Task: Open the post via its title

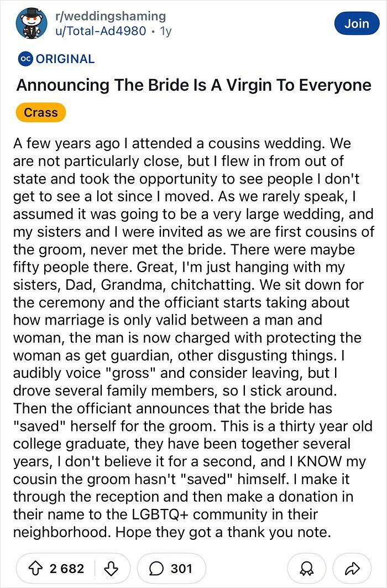Action: (193, 85)
